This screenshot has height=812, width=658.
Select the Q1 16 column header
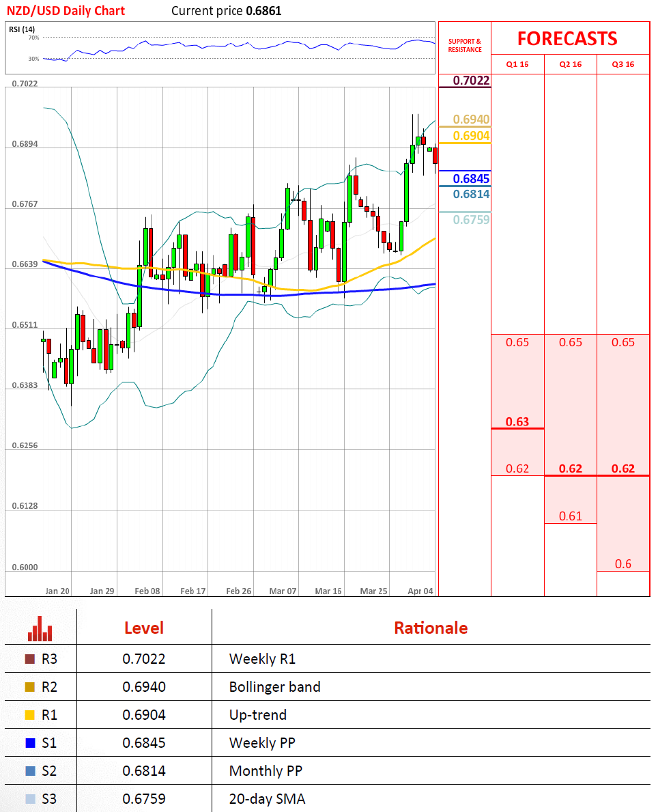517,64
